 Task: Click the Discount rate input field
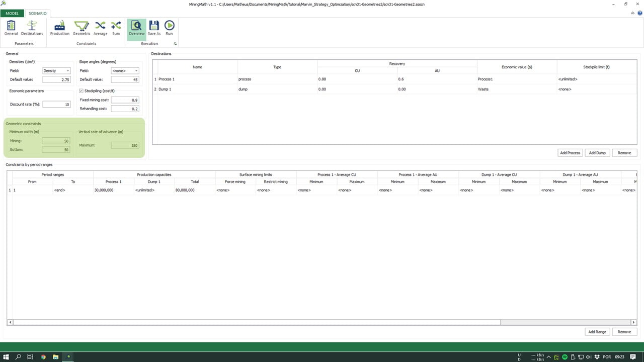(x=56, y=105)
